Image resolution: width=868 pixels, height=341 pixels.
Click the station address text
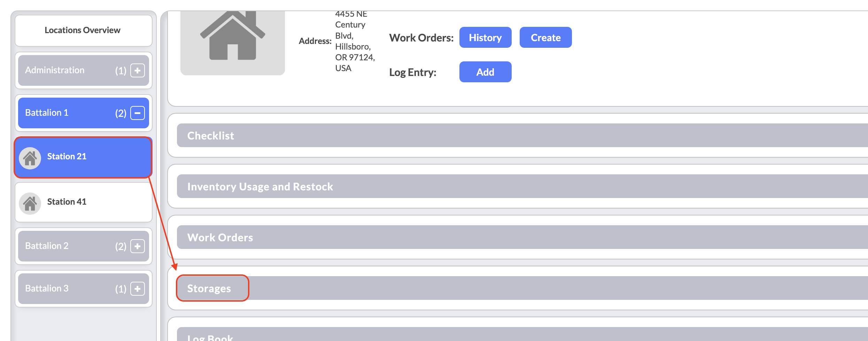pos(355,41)
